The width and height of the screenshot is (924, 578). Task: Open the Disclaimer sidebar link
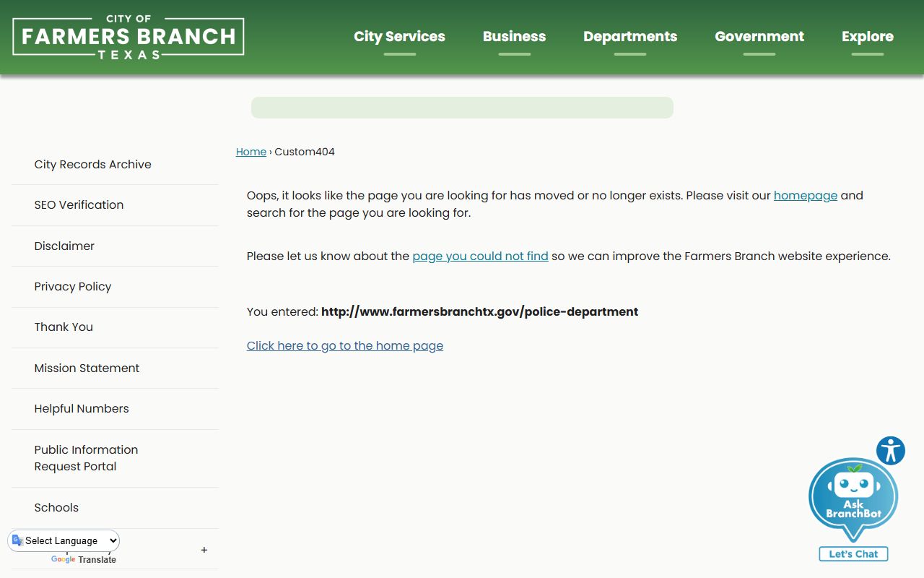click(115, 246)
